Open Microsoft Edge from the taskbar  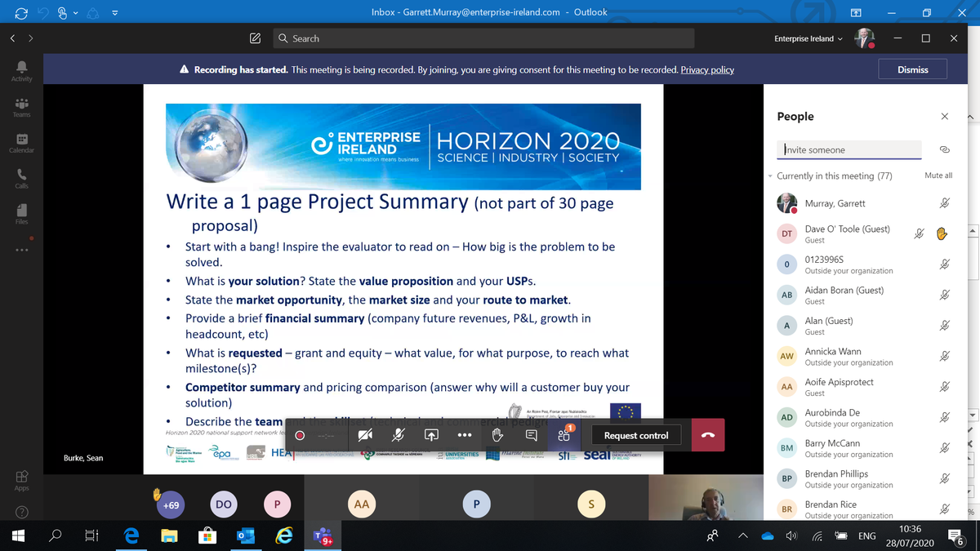tap(131, 536)
